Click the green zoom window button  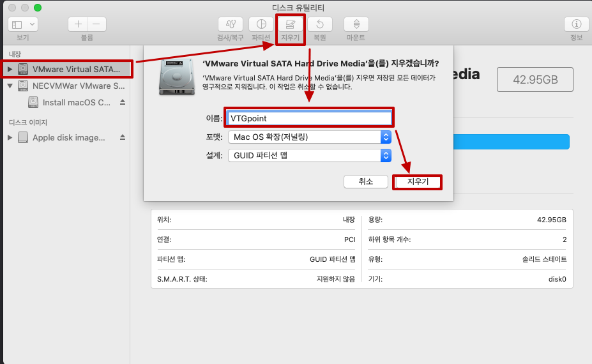[x=38, y=8]
